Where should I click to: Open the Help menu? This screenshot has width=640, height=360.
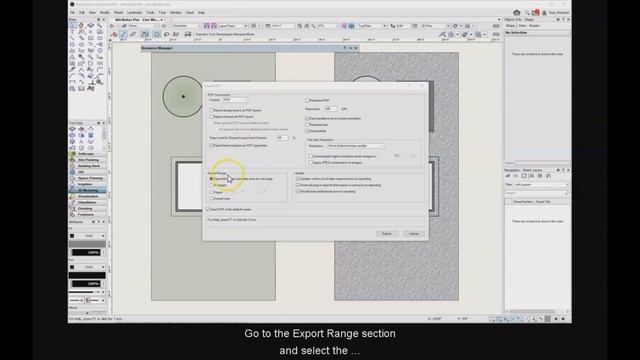point(201,13)
